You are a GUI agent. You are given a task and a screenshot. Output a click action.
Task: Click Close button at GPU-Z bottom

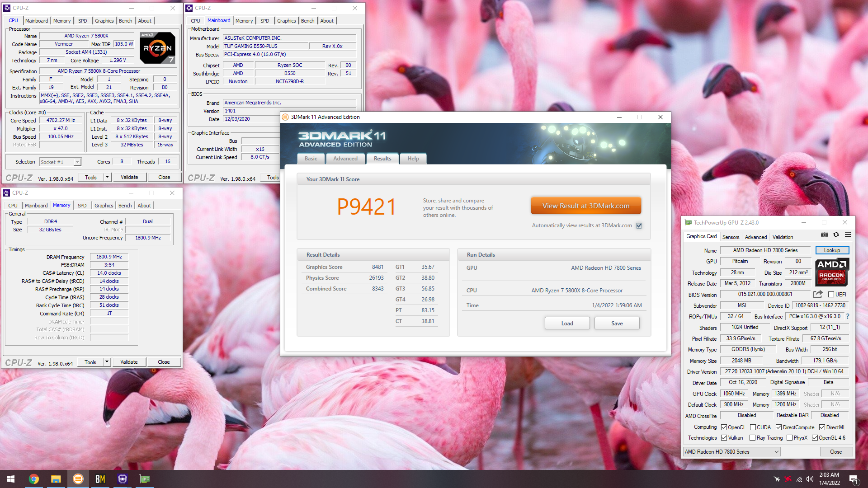(x=836, y=452)
